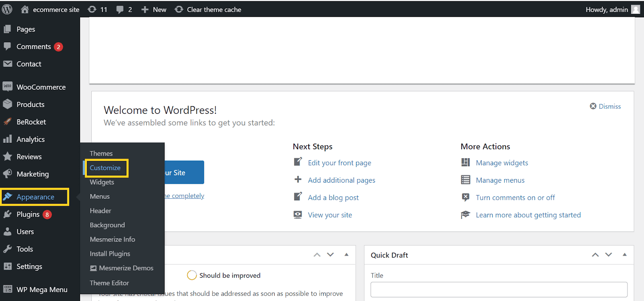Move Site Health widget down arrow
The image size is (644, 301).
(x=330, y=255)
